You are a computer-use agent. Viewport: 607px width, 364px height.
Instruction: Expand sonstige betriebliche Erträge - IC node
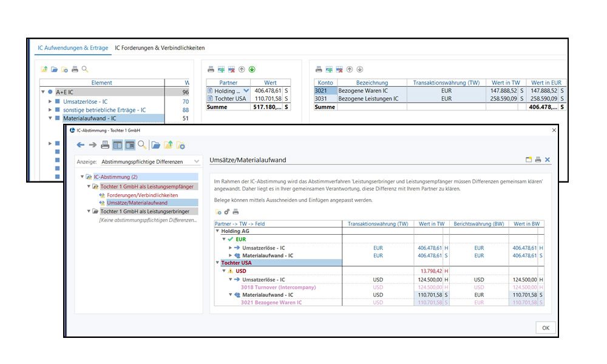pos(50,110)
